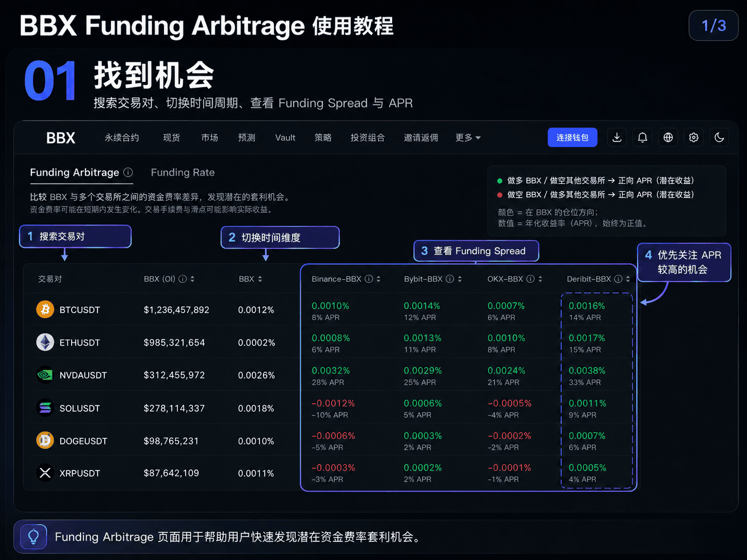
Task: Click the Ethereum coin icon
Action: (x=45, y=342)
